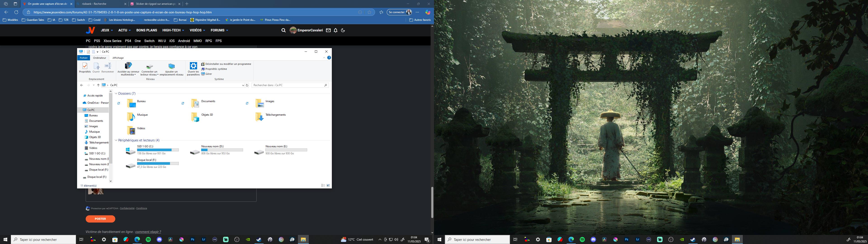
Task: Refresh the Ce PC address bar
Action: pyautogui.click(x=247, y=85)
